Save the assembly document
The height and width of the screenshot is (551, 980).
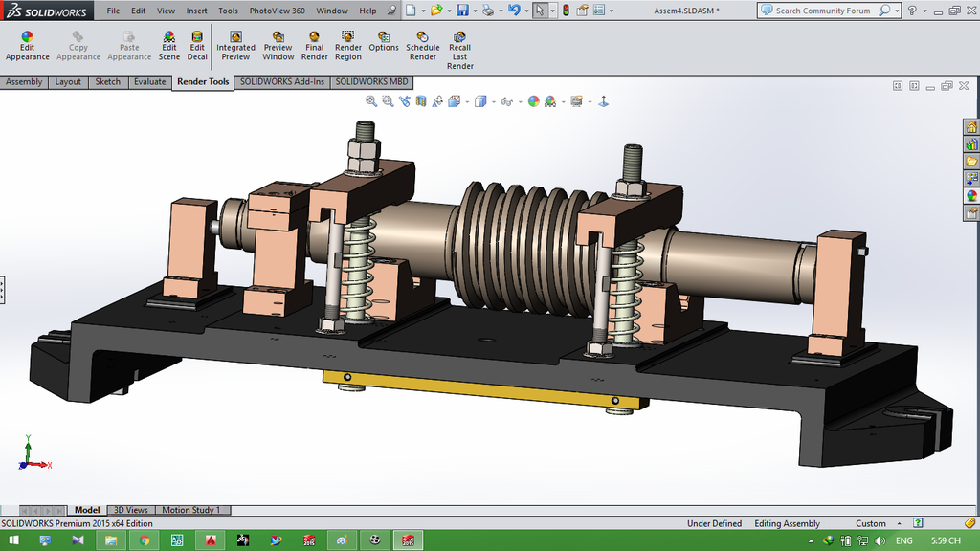point(462,10)
